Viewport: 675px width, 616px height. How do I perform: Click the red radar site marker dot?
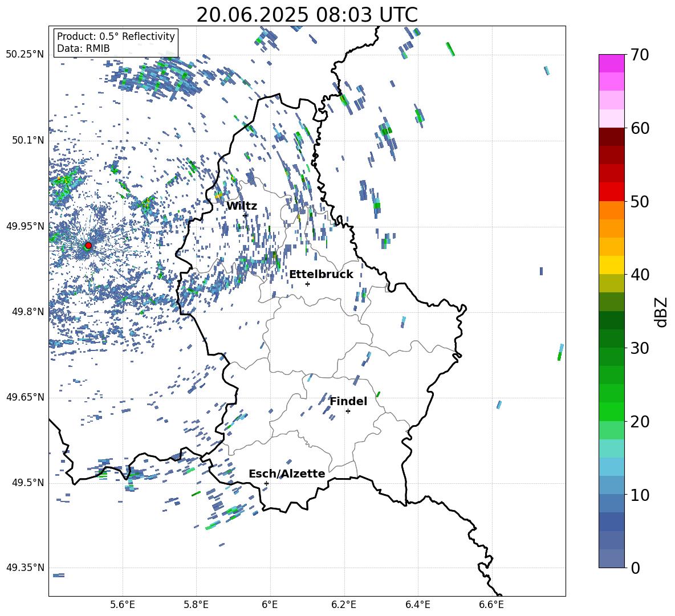(x=88, y=245)
